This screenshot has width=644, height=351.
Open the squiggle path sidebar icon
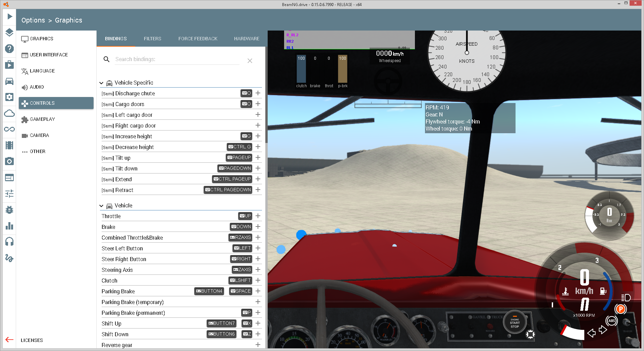[9, 258]
